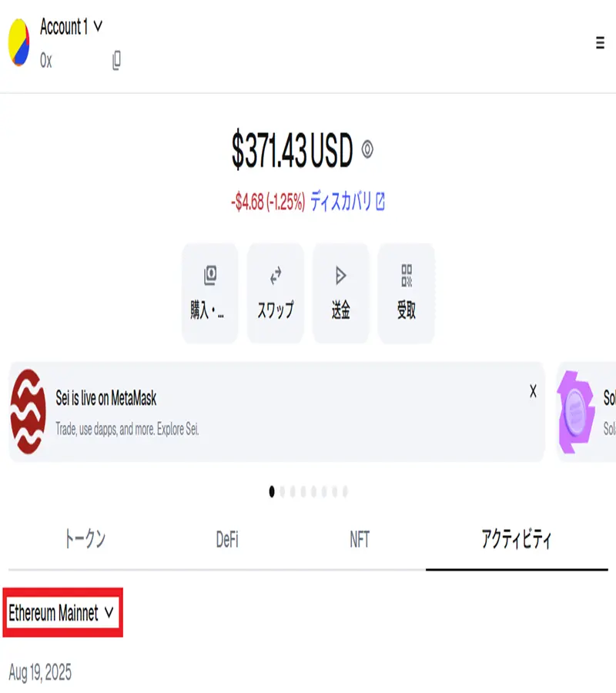616x693 pixels.
Task: Click the 購入 buy button icon
Action: coord(210,293)
